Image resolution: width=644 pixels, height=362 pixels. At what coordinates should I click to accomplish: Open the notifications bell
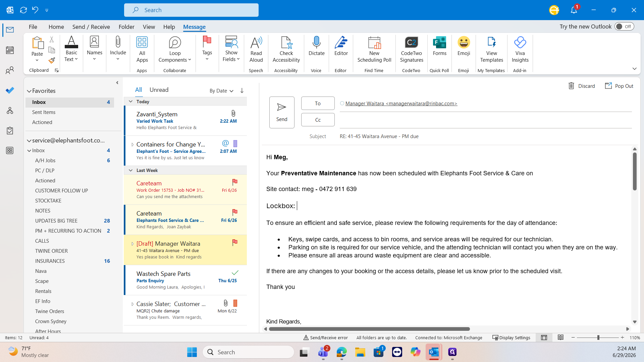(574, 10)
